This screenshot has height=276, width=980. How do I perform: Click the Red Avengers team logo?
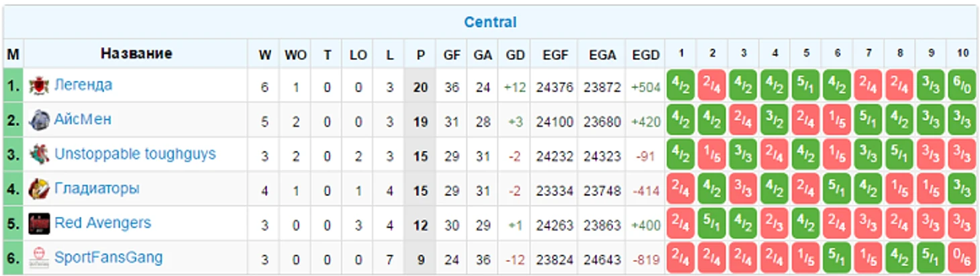(39, 224)
